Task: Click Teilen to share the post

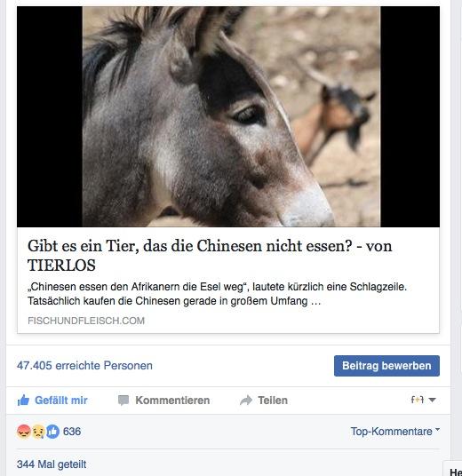Action: pyautogui.click(x=273, y=401)
